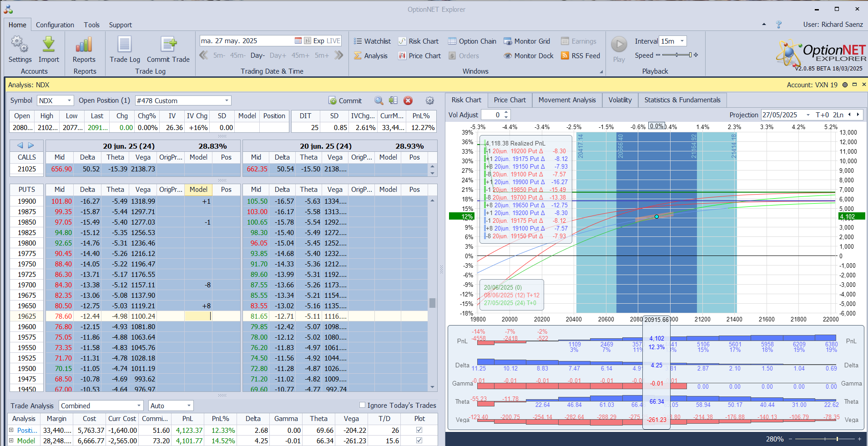Image resolution: width=868 pixels, height=446 pixels.
Task: Click the Model cell for 19625 put
Action: coord(198,316)
